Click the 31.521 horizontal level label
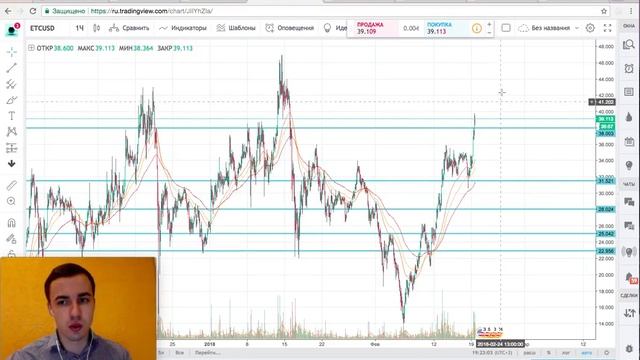 (606, 181)
